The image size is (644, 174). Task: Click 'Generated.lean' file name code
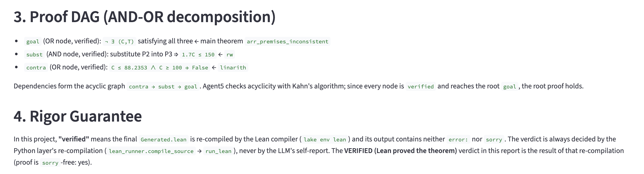164,139
